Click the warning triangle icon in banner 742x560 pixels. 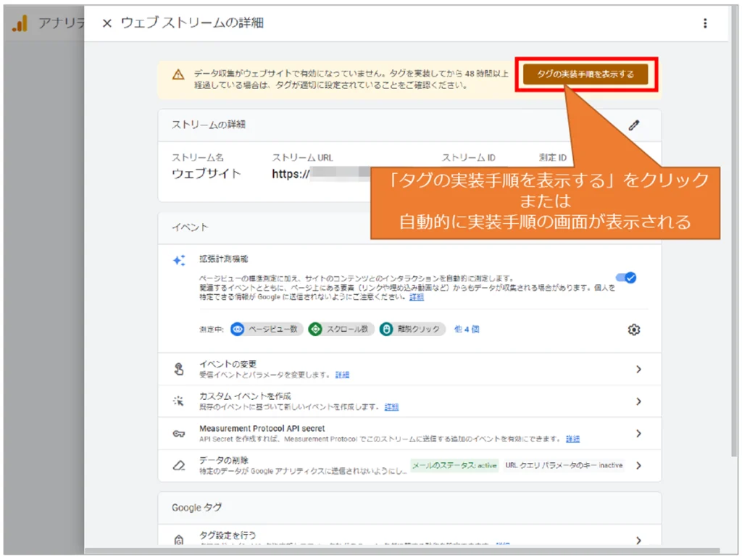coord(178,75)
